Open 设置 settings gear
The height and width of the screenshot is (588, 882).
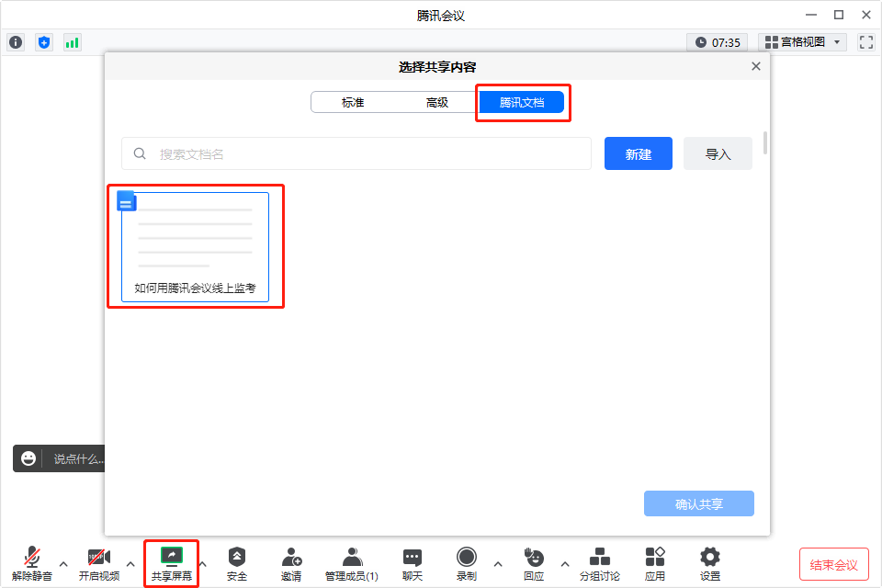pyautogui.click(x=710, y=564)
